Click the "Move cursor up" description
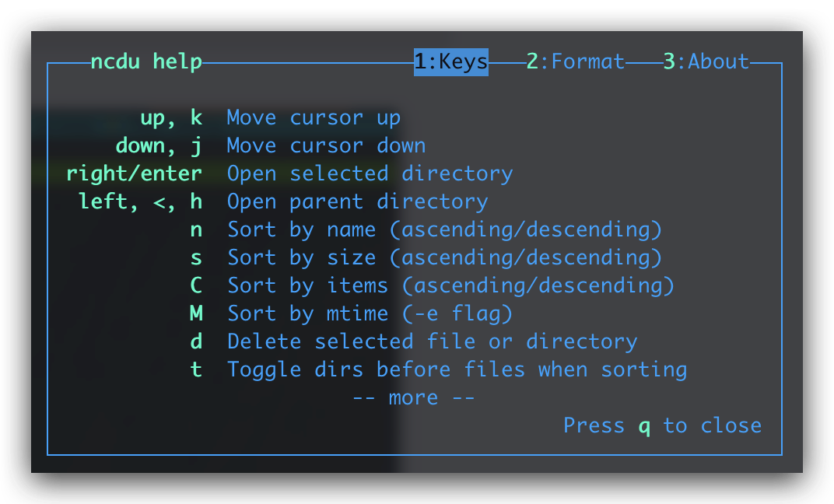Image resolution: width=834 pixels, height=504 pixels. coord(314,117)
